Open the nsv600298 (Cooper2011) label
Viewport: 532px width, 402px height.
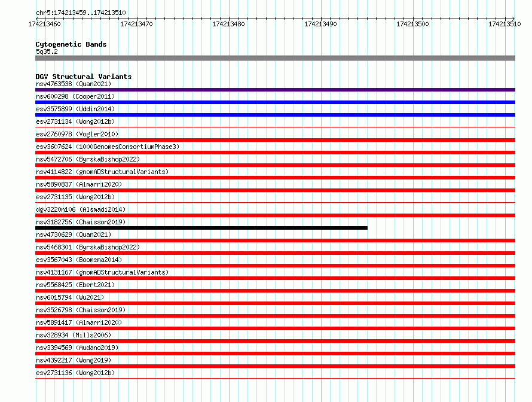click(75, 96)
